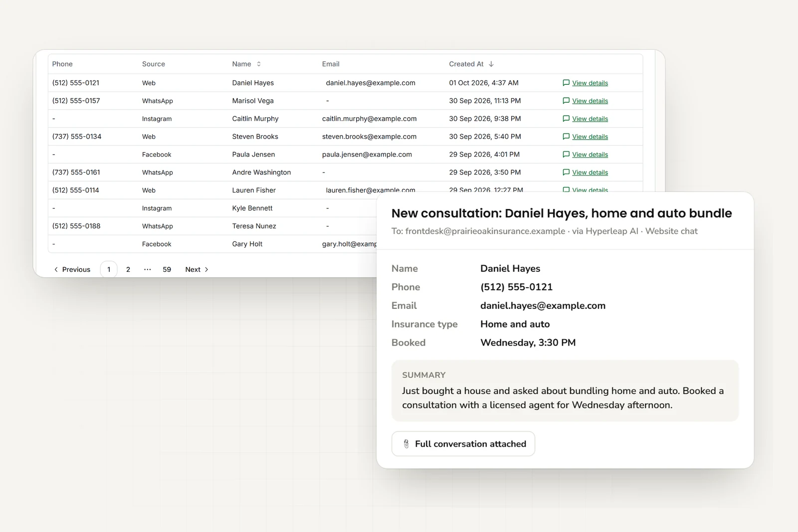Click paperclip icon on attachment chip
This screenshot has height=532, width=798.
click(406, 444)
